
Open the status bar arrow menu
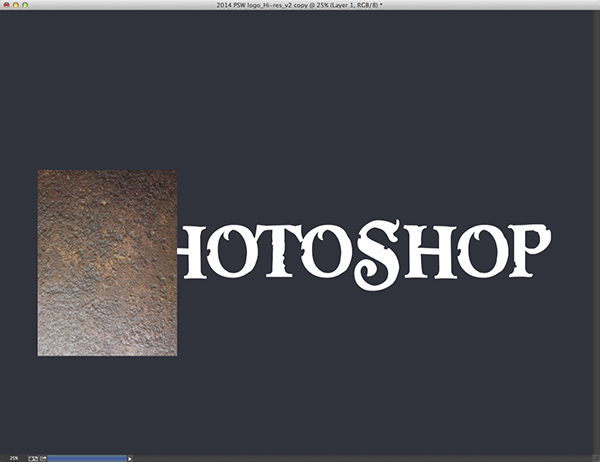coord(130,459)
